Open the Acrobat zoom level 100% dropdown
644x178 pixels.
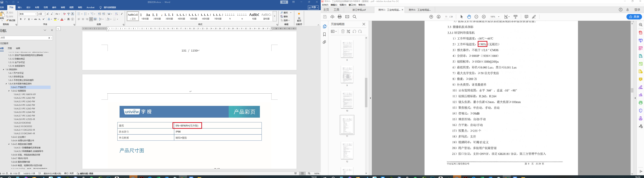click(499, 17)
